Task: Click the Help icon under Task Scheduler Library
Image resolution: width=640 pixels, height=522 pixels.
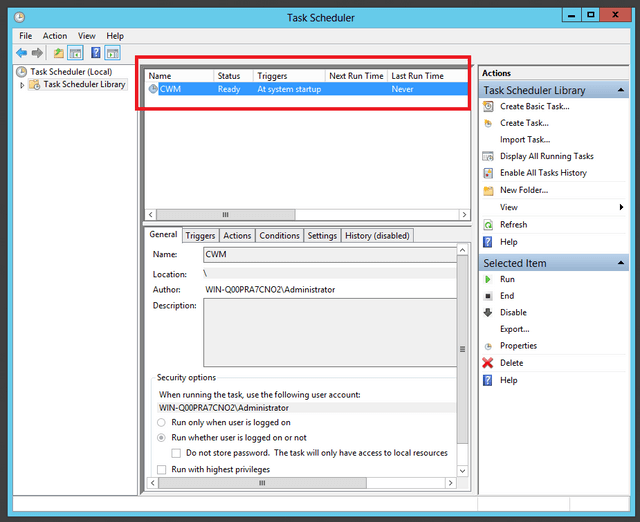Action: 488,242
